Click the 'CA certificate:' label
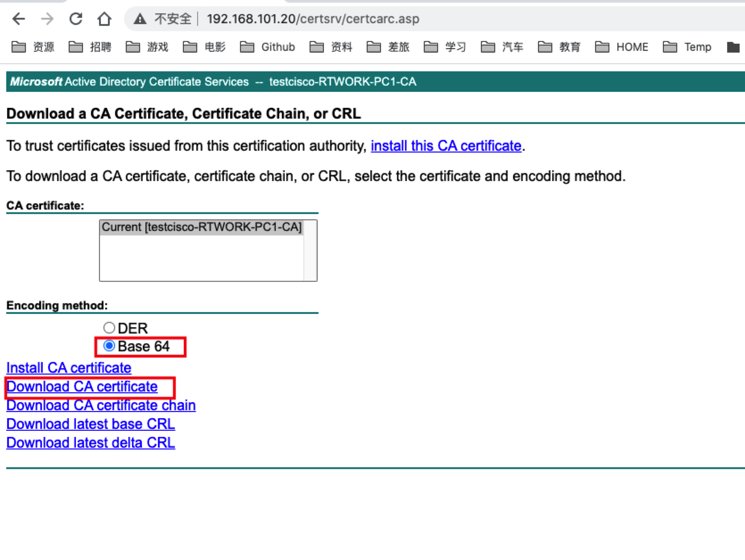This screenshot has height=560, width=745. pyautogui.click(x=45, y=206)
